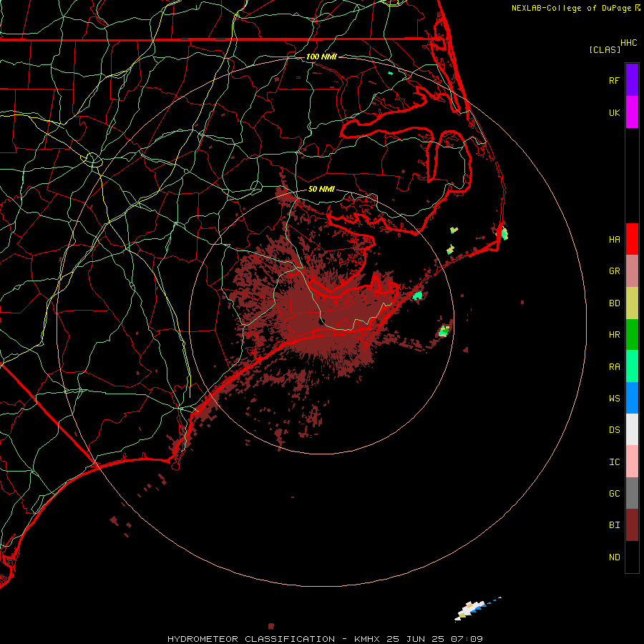
Task: Click the '100 NMI' range ring label
Action: pos(321,57)
